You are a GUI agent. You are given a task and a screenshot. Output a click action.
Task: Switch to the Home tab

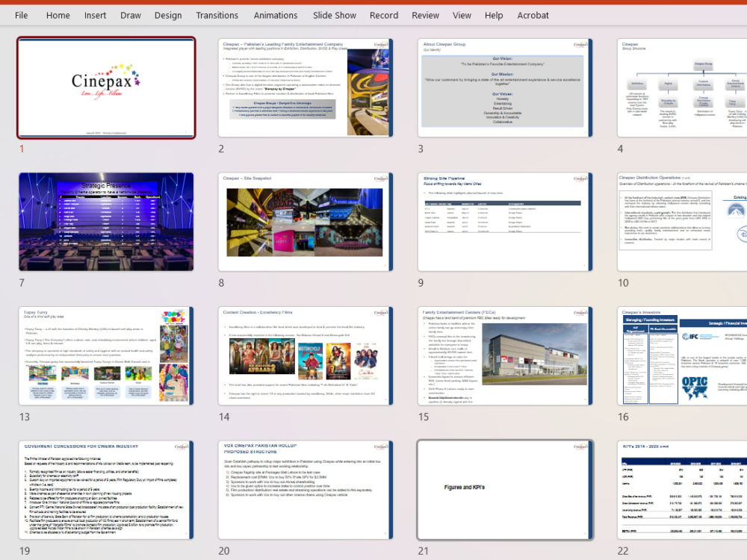click(x=58, y=15)
